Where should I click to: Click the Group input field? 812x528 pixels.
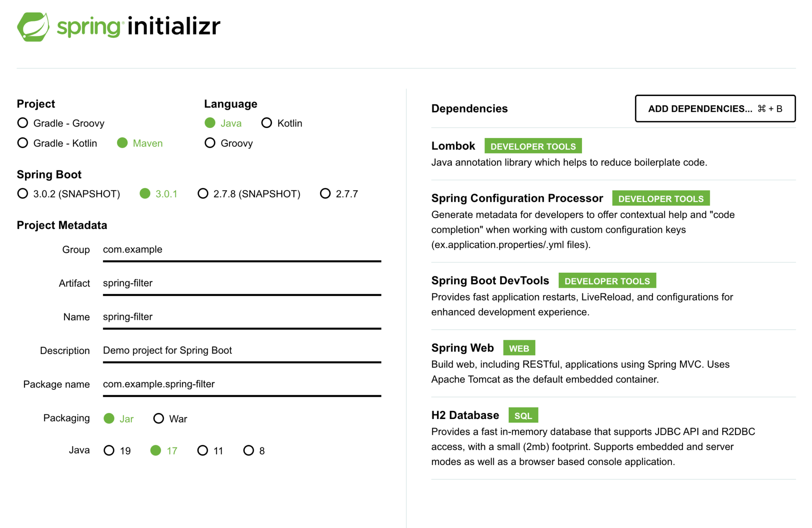[242, 250]
